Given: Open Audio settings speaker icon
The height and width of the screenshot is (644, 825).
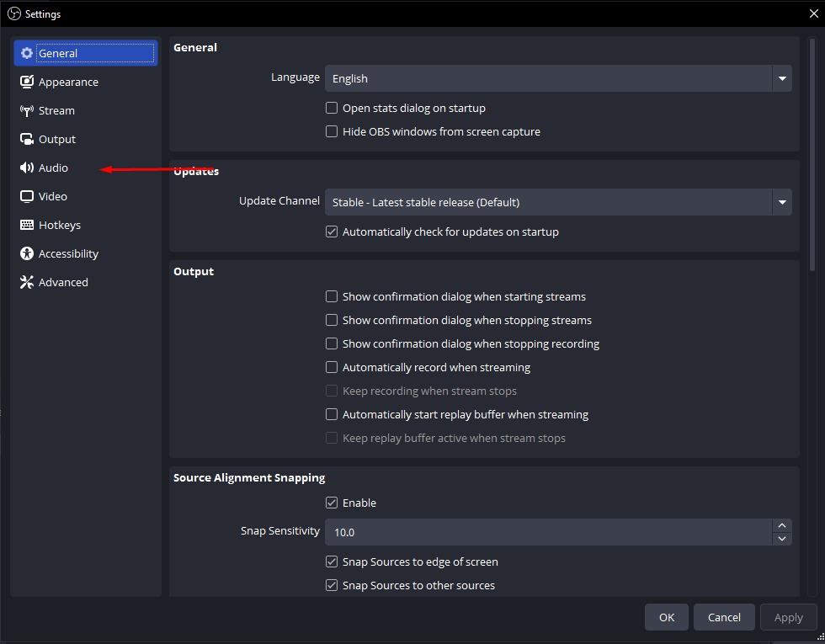Looking at the screenshot, I should 27,168.
